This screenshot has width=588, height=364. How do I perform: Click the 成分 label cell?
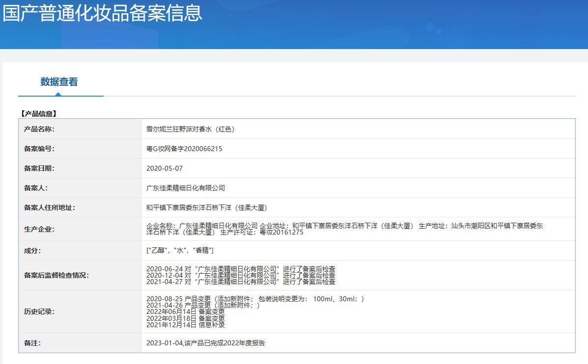(80, 251)
